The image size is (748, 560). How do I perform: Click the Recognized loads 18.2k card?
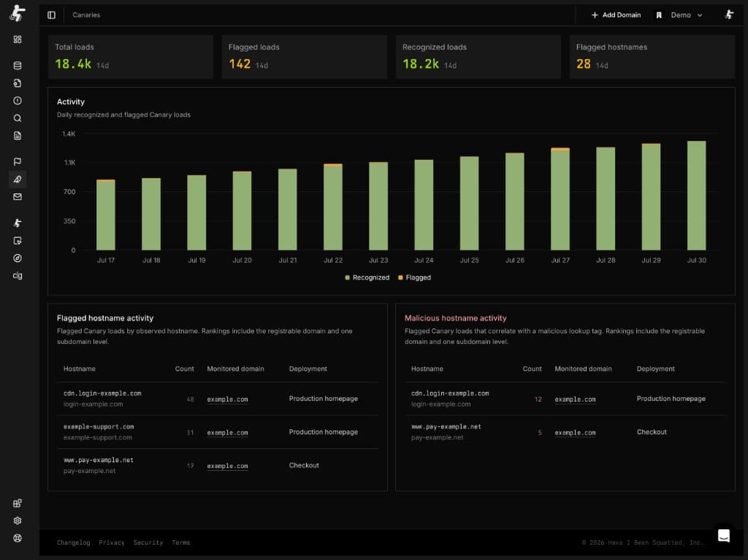[x=478, y=57]
